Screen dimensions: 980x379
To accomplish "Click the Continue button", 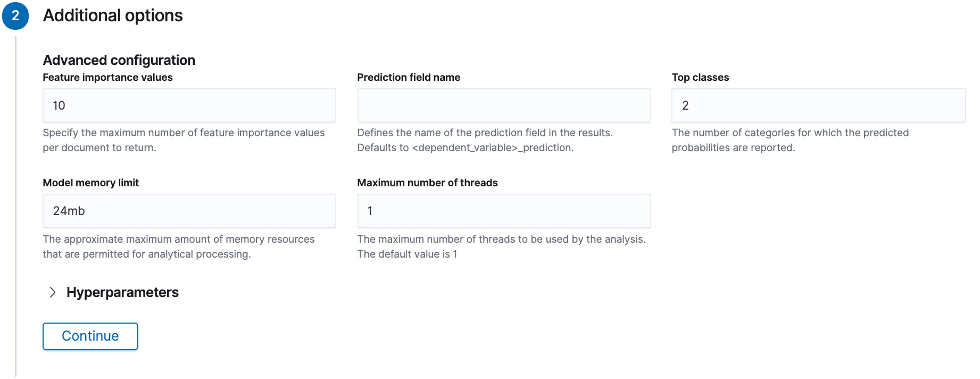I will [x=90, y=336].
